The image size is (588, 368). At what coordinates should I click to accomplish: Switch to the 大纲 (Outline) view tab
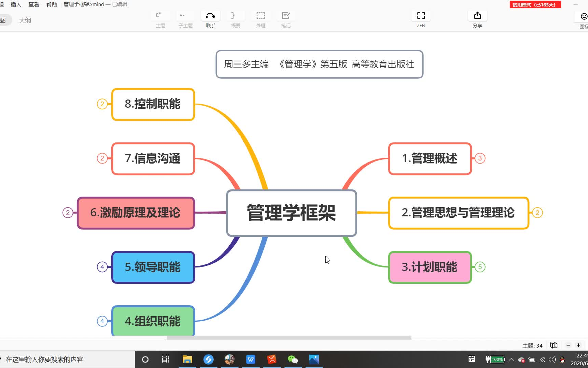pos(25,20)
